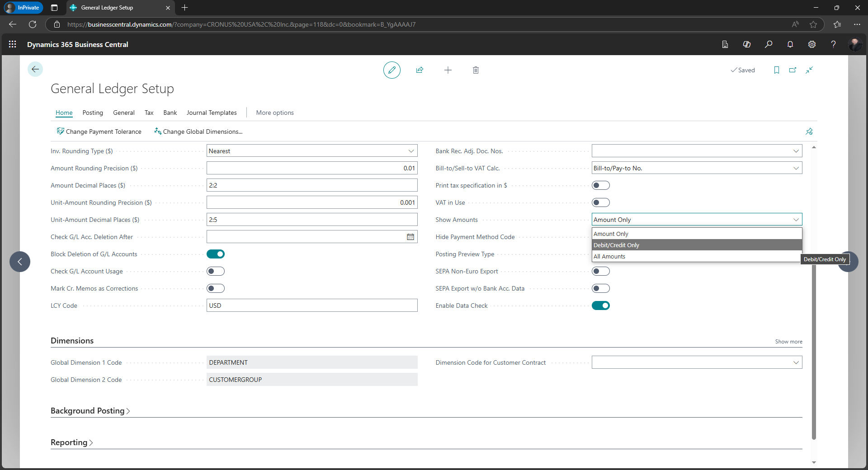
Task: Click the LCY Code field
Action: click(x=312, y=305)
